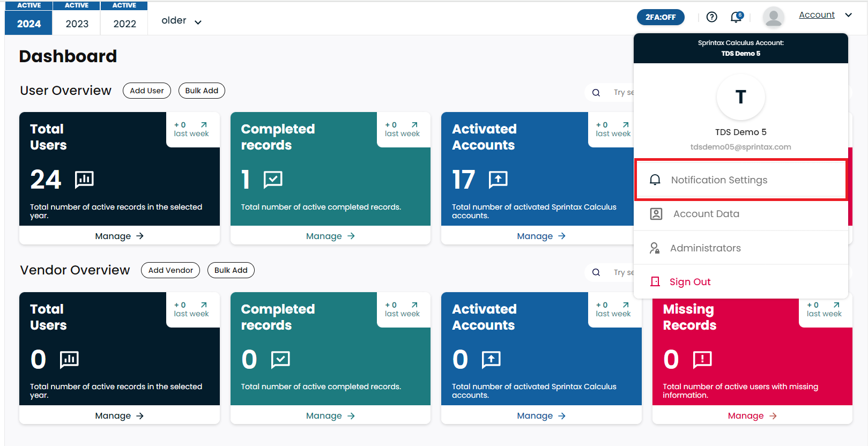
Task: Click the Vendor Overview search field
Action: pyautogui.click(x=610, y=272)
